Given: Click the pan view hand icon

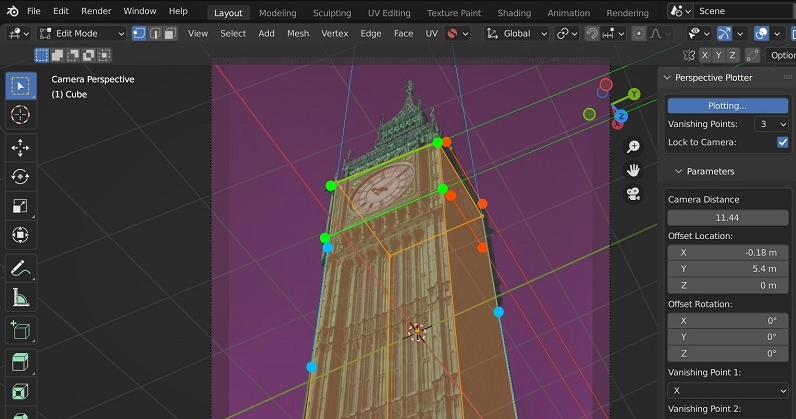Looking at the screenshot, I should coord(633,170).
